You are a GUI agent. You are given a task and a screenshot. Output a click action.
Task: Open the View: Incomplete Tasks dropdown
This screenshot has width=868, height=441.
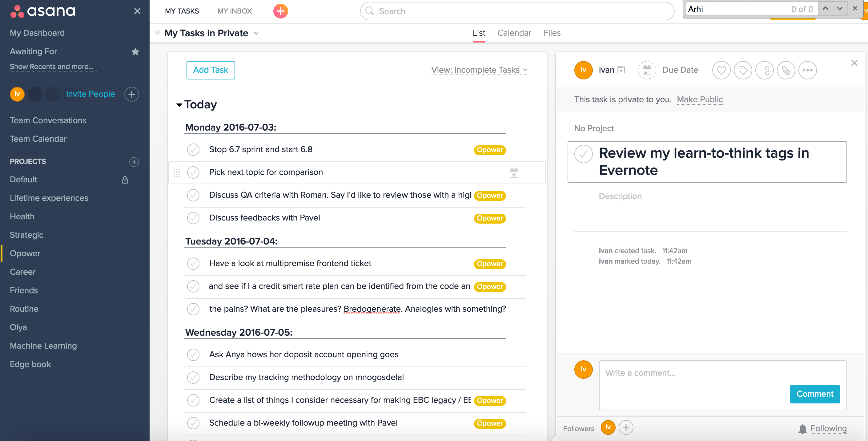[479, 70]
